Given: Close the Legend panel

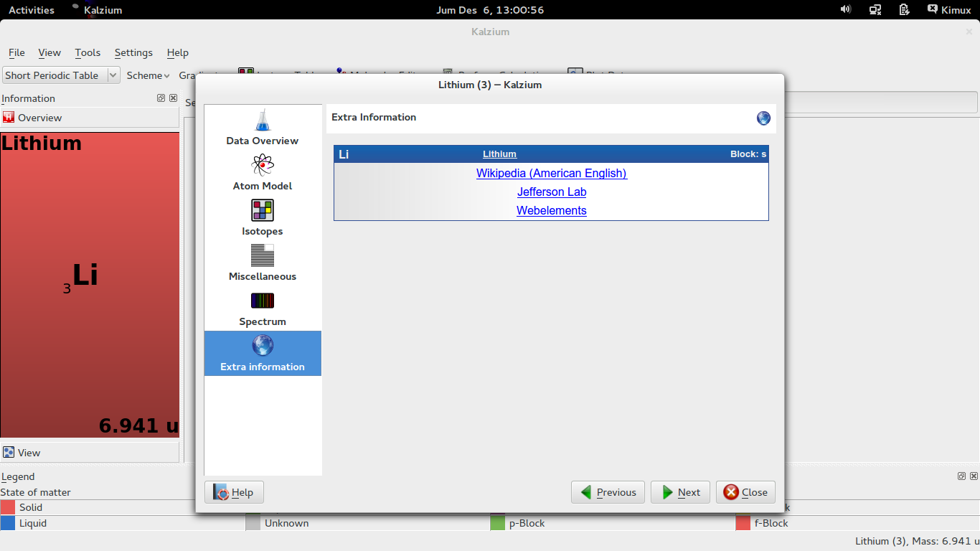Looking at the screenshot, I should [974, 476].
